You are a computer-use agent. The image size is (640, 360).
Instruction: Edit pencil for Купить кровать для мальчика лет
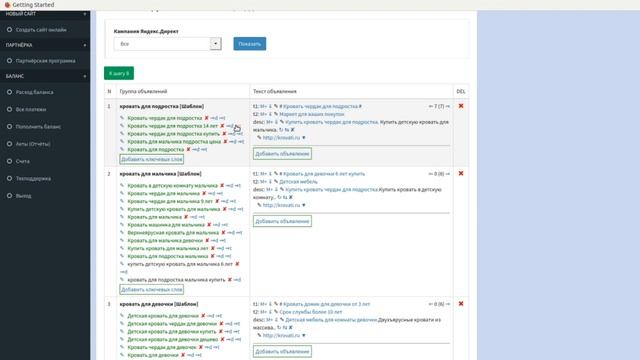(x=122, y=248)
